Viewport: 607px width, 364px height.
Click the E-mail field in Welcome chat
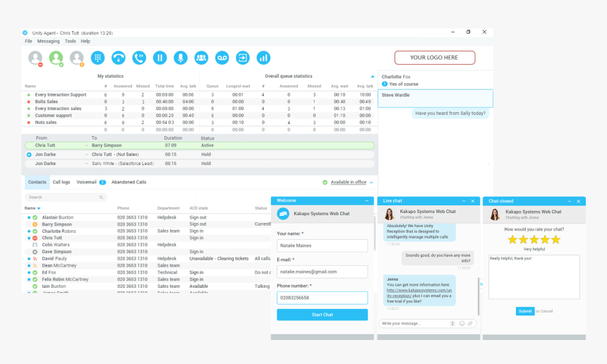(322, 272)
